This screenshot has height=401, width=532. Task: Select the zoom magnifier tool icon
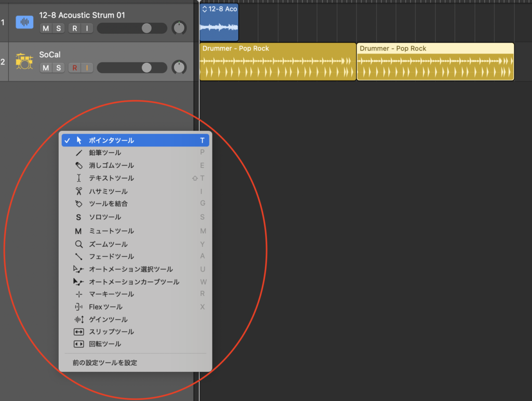click(x=79, y=244)
